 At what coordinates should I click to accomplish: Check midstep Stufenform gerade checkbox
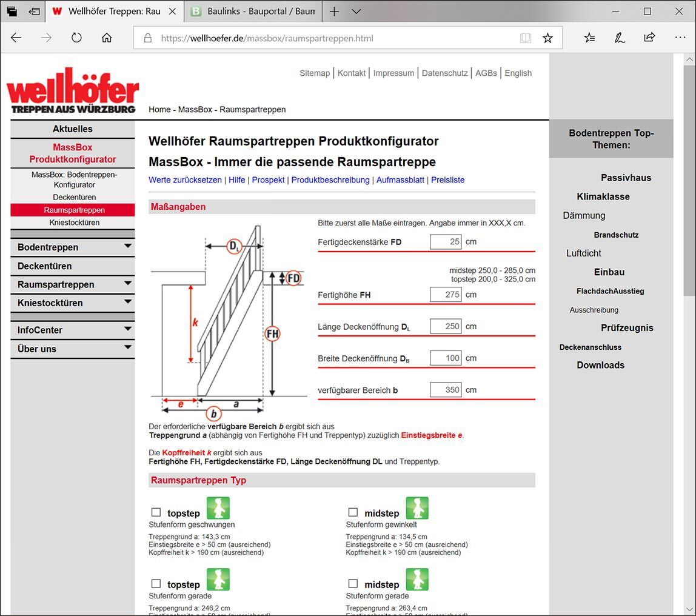pos(353,584)
